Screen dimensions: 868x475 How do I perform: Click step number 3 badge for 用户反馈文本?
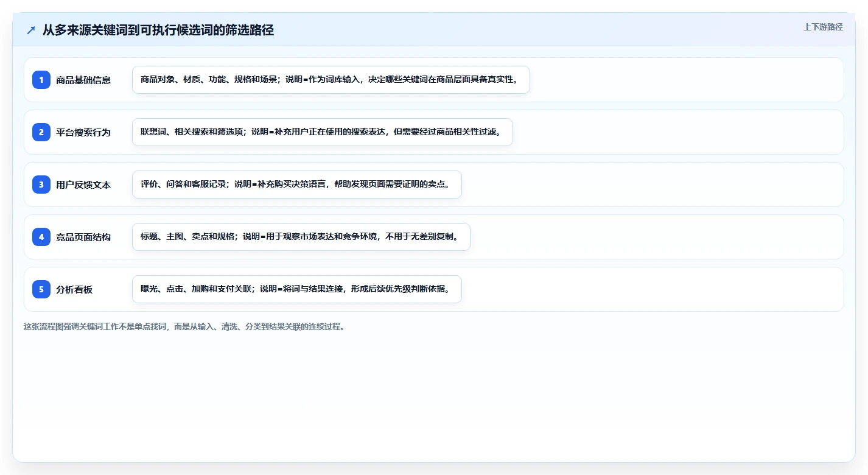tap(41, 185)
